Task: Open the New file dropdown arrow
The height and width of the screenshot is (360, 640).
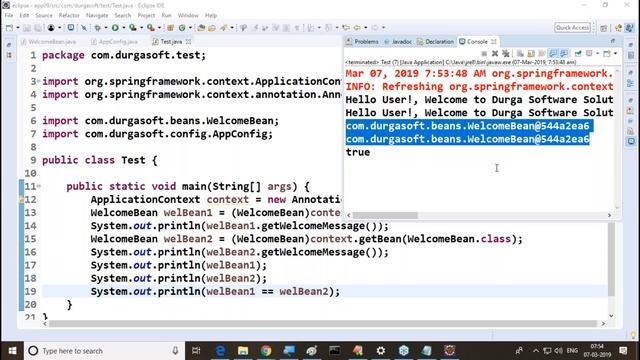Action: click(x=18, y=28)
